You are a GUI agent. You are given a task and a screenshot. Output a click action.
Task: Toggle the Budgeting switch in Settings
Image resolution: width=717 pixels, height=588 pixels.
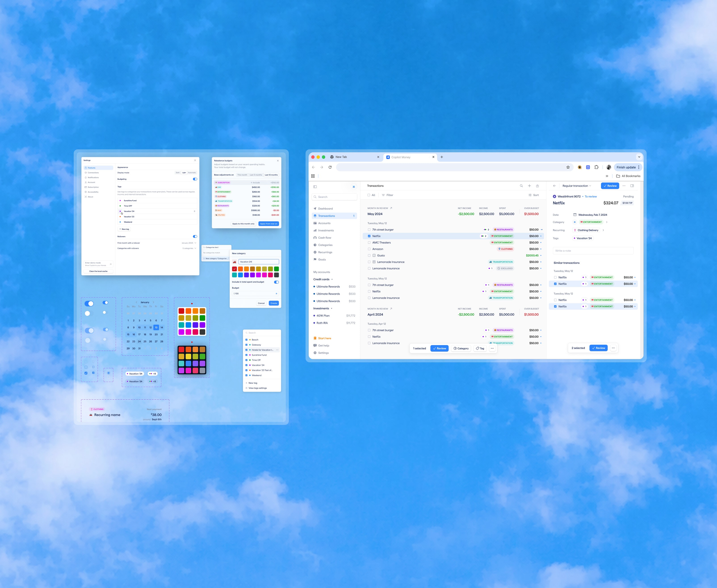click(x=195, y=179)
